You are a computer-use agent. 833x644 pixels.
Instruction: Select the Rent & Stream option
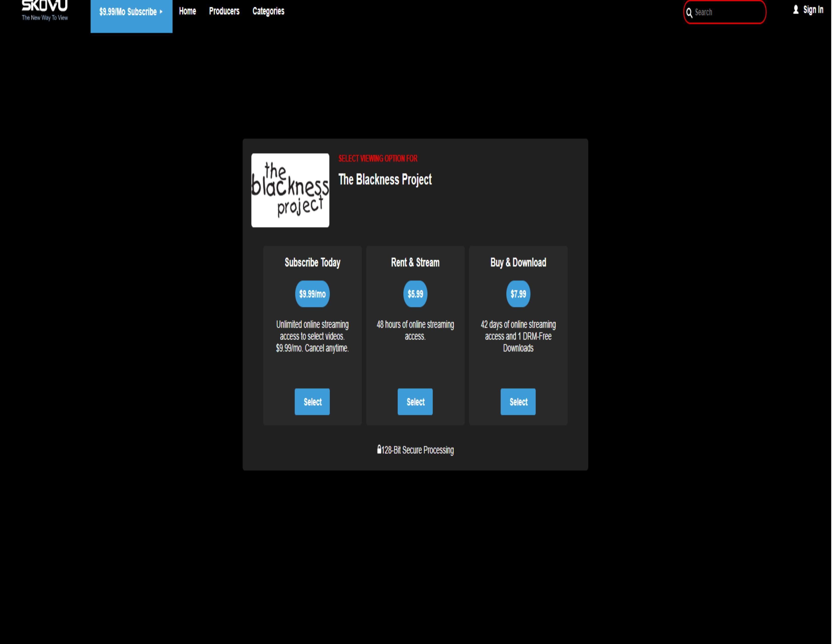[x=415, y=402]
